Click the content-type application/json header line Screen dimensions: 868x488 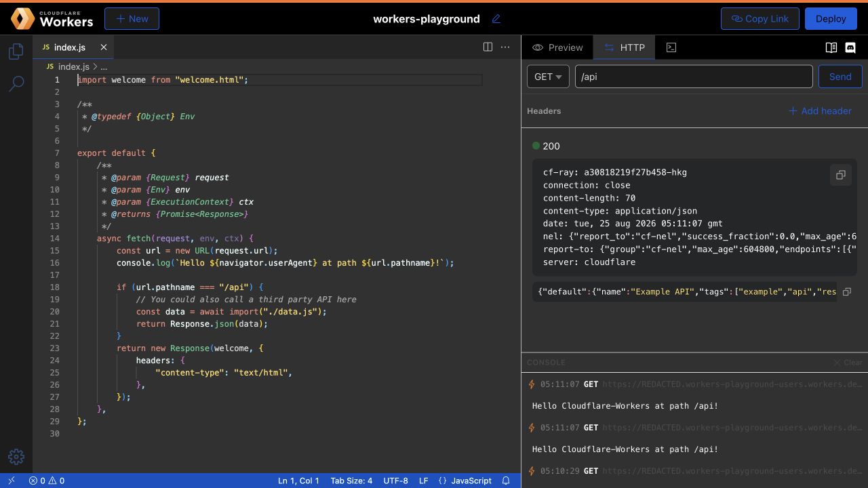(x=620, y=211)
